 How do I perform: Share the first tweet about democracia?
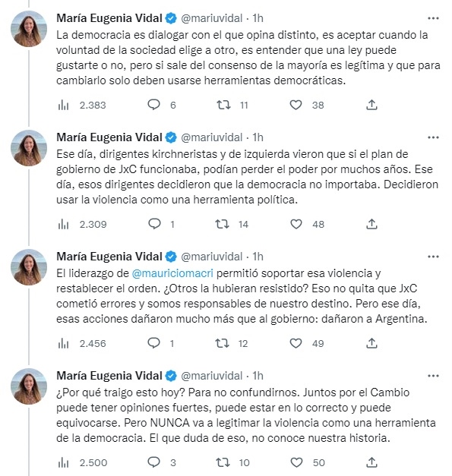371,105
